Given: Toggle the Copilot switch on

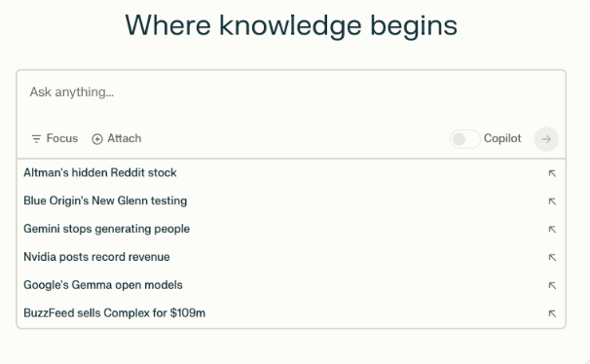Looking at the screenshot, I should (x=464, y=139).
